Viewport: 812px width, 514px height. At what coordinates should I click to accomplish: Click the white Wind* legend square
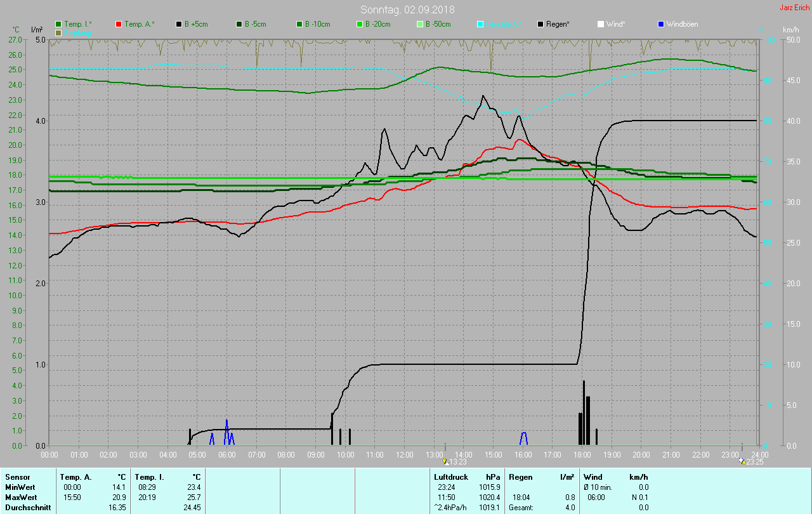601,24
